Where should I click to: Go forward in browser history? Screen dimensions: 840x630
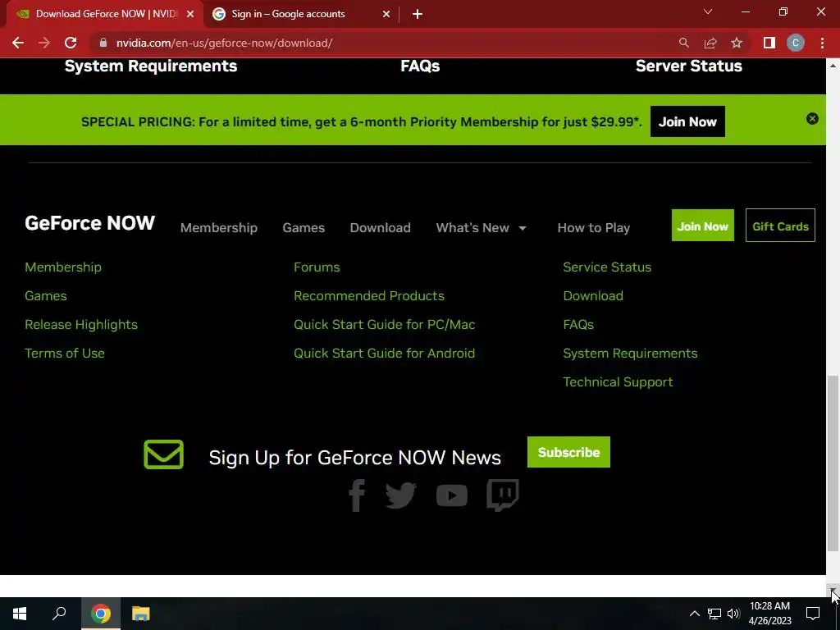(x=44, y=43)
